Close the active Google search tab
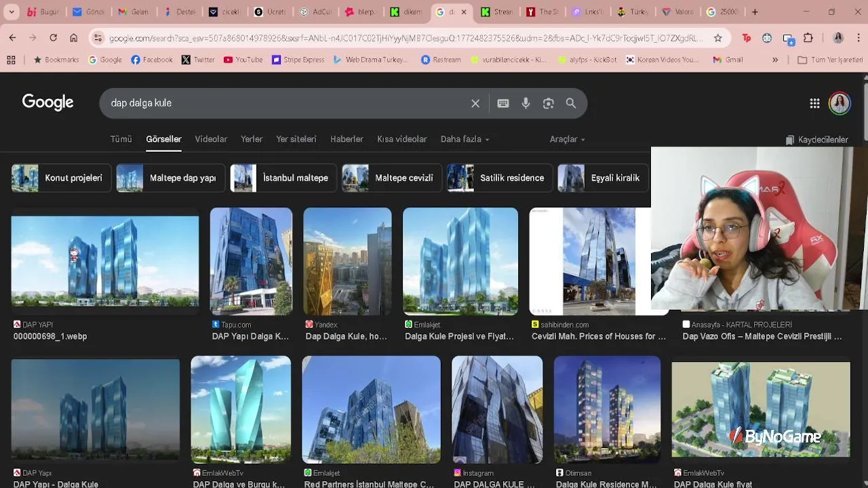 point(464,12)
